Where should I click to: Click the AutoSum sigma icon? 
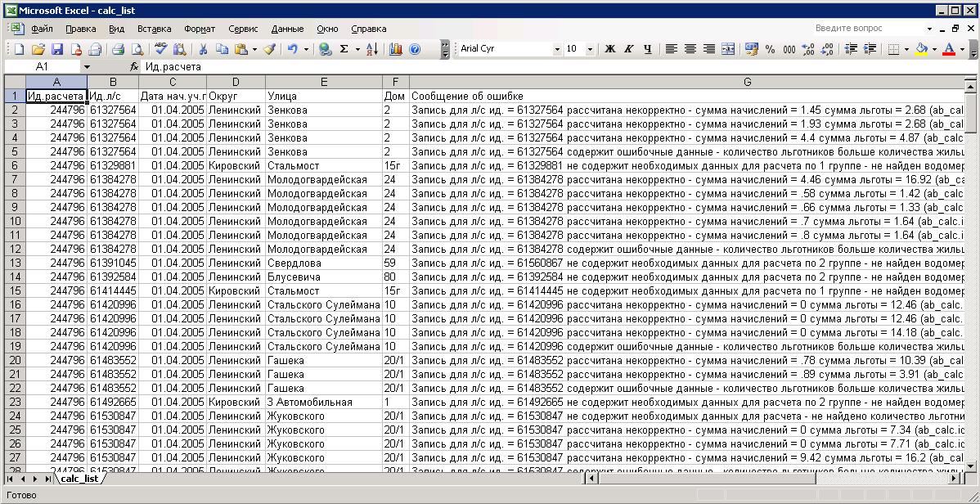344,49
